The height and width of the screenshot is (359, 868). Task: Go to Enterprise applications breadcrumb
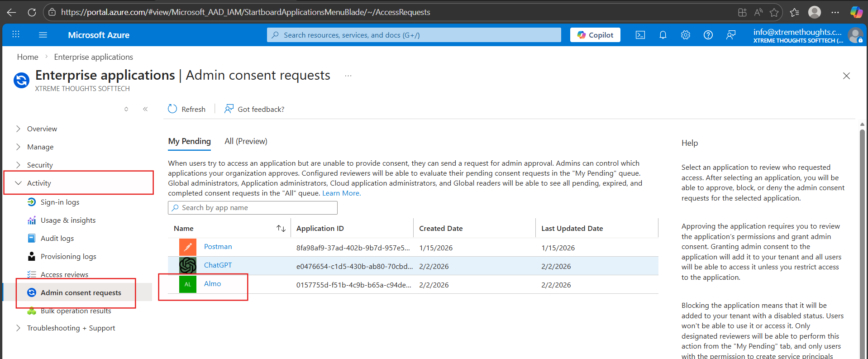tap(93, 57)
